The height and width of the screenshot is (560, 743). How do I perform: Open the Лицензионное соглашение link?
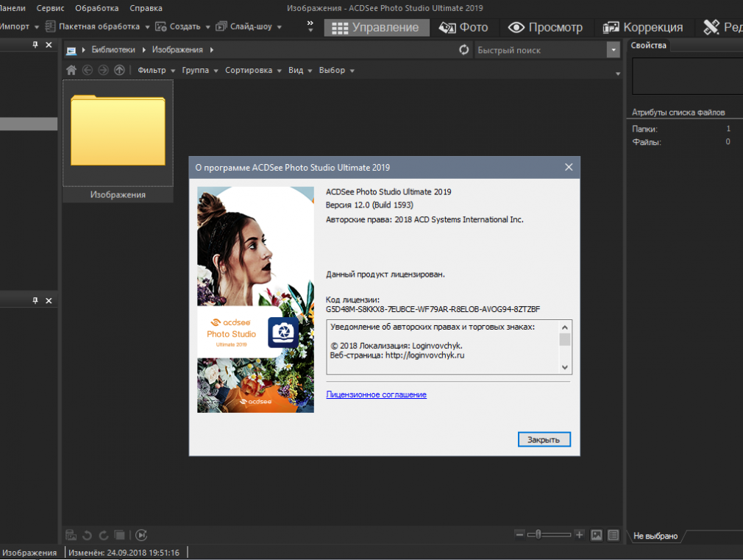click(376, 394)
